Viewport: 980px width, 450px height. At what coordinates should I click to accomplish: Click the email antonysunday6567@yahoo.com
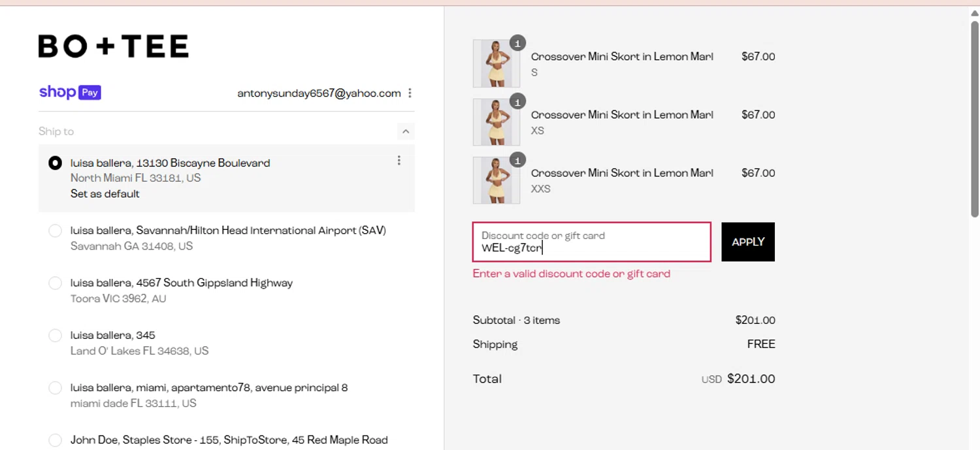[x=319, y=93]
